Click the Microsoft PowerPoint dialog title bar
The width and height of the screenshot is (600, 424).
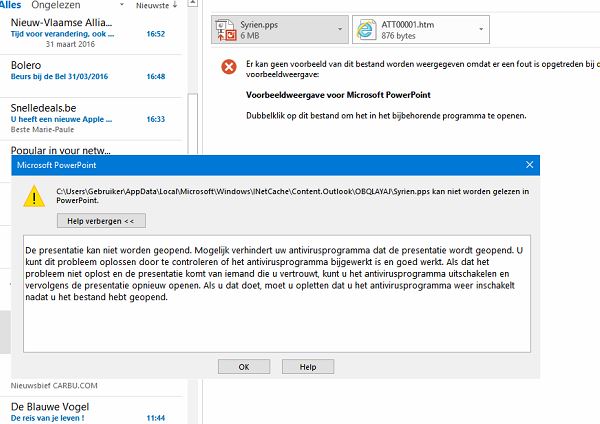click(x=276, y=165)
